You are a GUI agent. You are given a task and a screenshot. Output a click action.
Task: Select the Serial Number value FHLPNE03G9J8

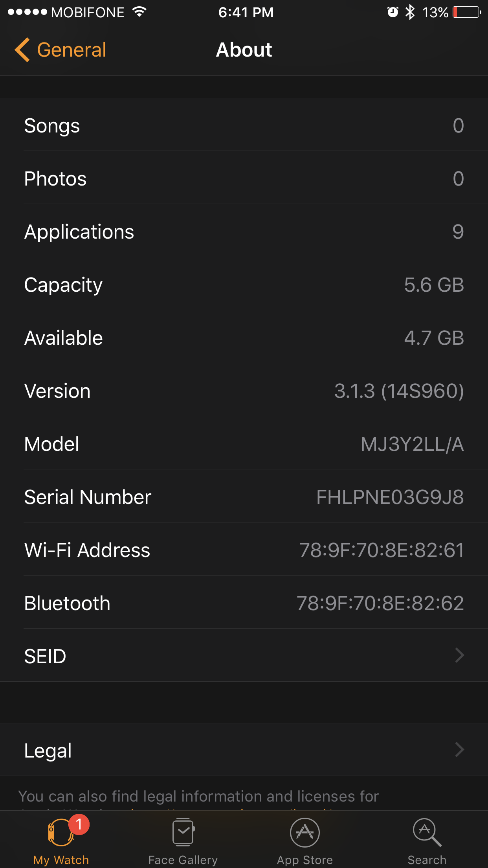coord(390,497)
